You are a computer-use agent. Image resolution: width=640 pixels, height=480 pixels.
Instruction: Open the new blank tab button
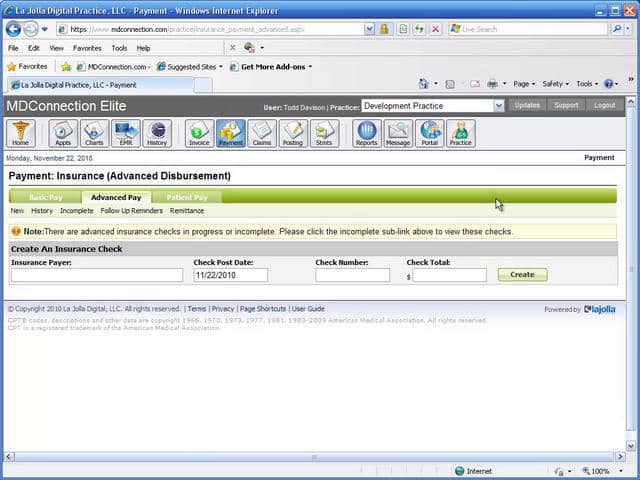(203, 85)
